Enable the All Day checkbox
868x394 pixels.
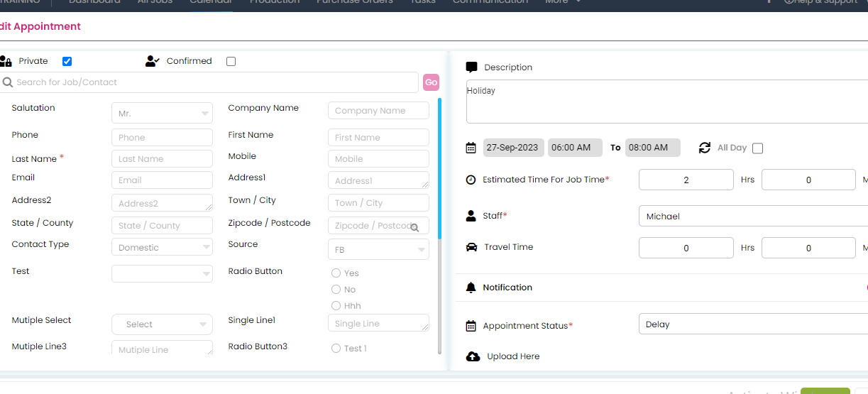tap(757, 148)
